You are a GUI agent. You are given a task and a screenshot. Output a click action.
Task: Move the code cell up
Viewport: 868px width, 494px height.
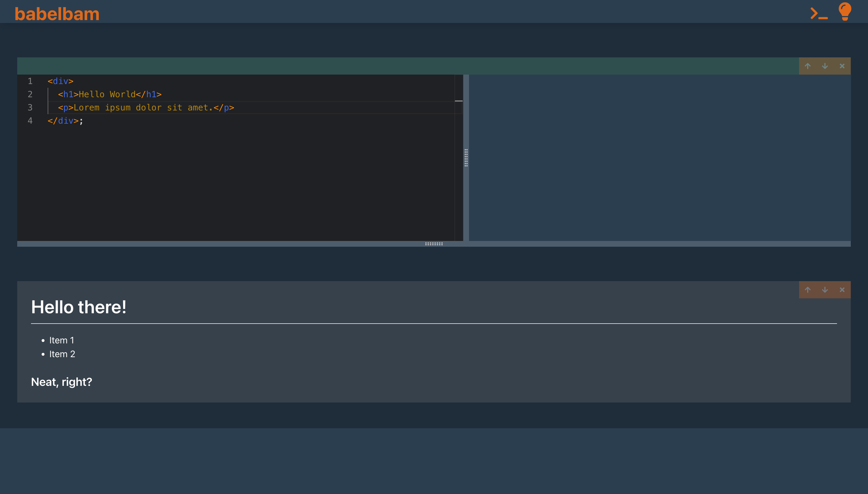point(807,66)
